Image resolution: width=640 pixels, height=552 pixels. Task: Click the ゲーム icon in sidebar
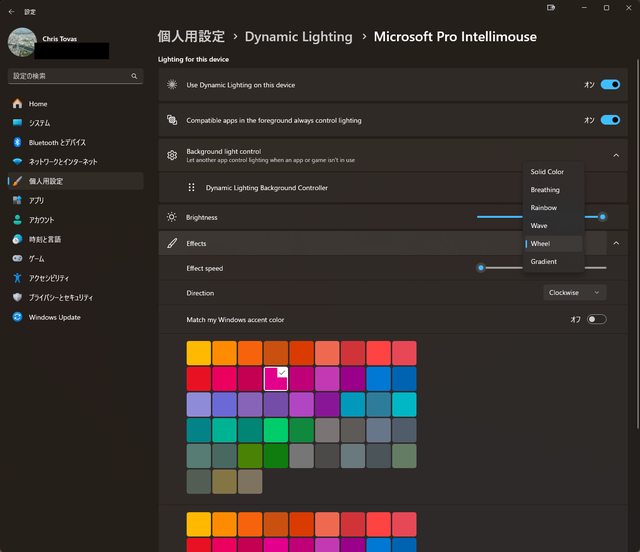point(17,258)
